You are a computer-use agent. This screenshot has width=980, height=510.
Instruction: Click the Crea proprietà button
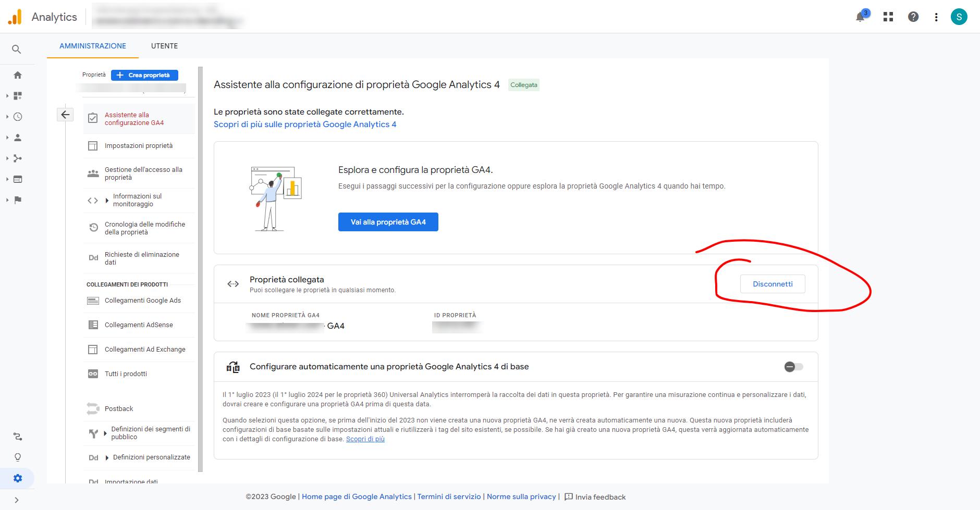coord(144,75)
